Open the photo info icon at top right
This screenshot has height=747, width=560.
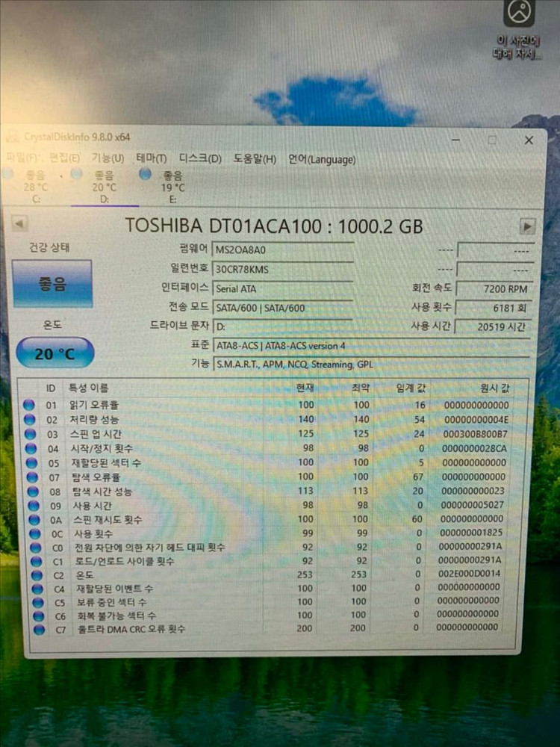tap(519, 12)
